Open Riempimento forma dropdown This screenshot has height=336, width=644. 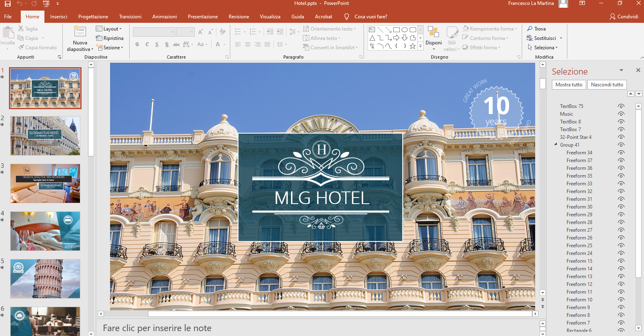point(490,29)
